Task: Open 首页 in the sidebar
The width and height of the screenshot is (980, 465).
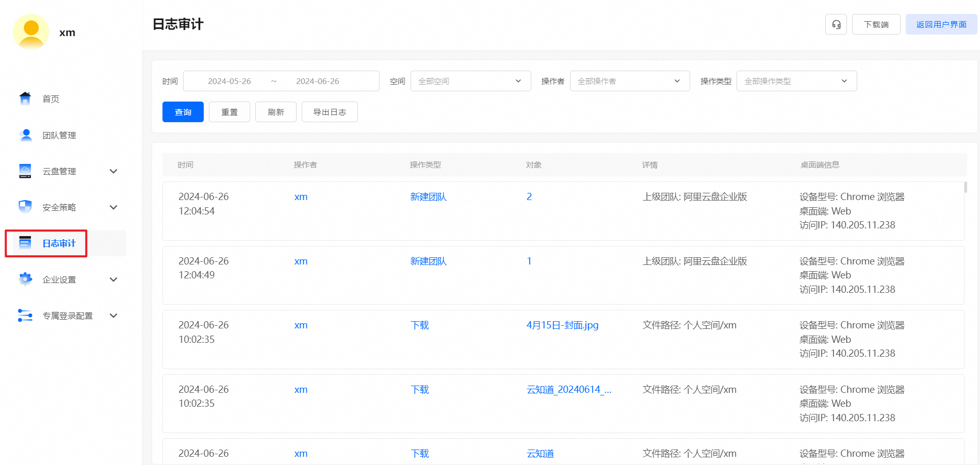Action: (x=51, y=99)
